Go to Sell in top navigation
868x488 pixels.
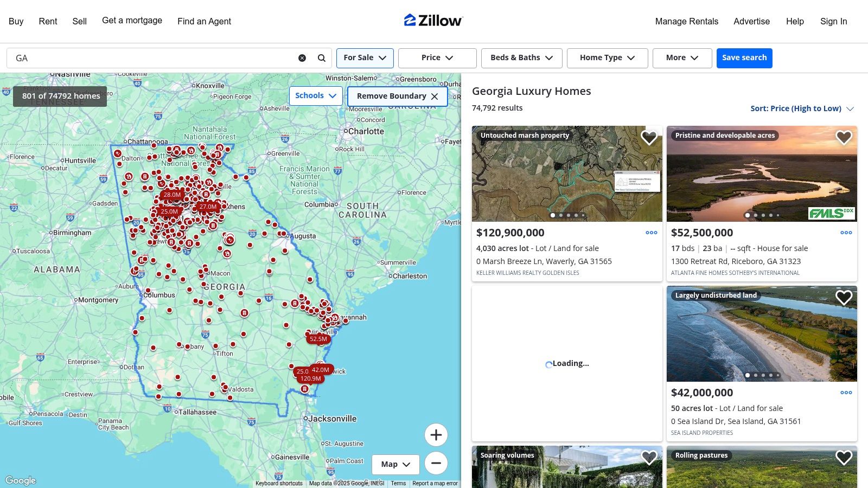pos(79,21)
